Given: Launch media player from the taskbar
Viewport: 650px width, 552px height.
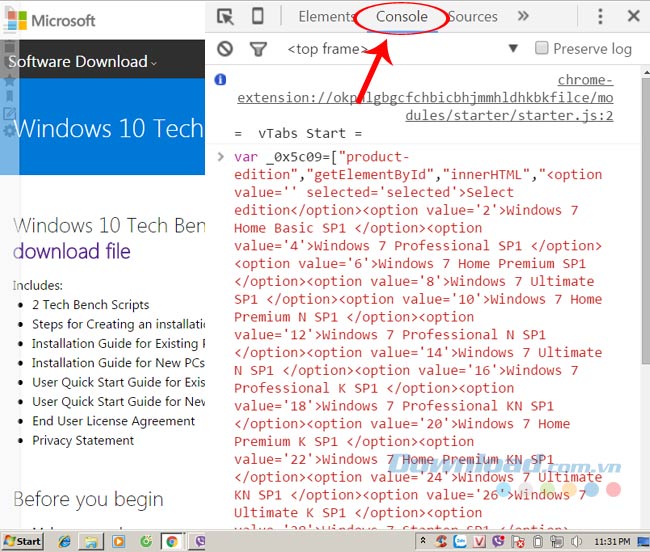Looking at the screenshot, I should pos(118,541).
